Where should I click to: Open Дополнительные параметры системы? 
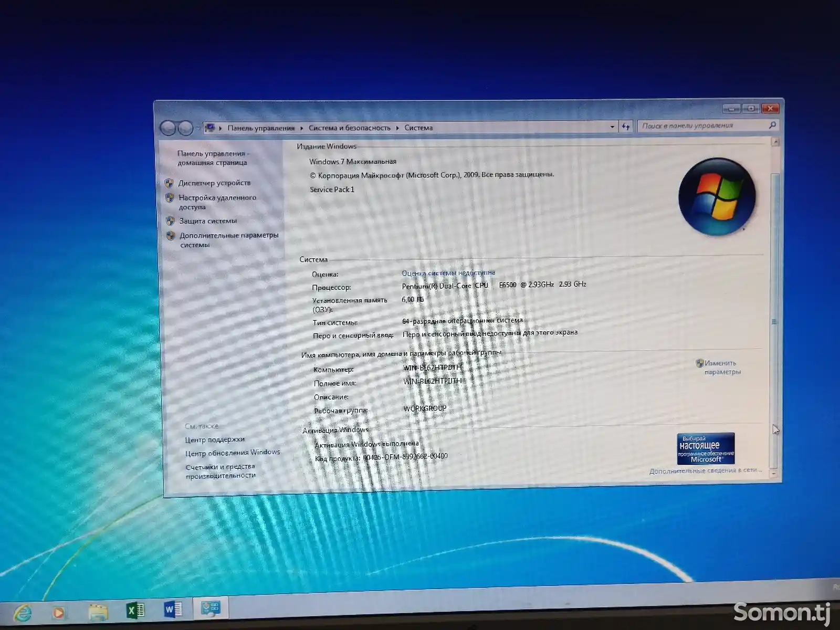click(x=229, y=240)
